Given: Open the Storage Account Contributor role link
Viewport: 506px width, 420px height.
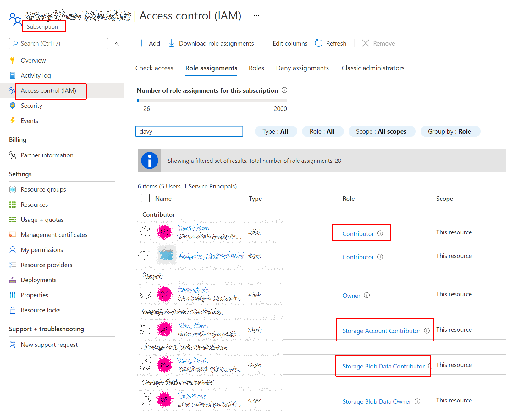Looking at the screenshot, I should pos(381,331).
